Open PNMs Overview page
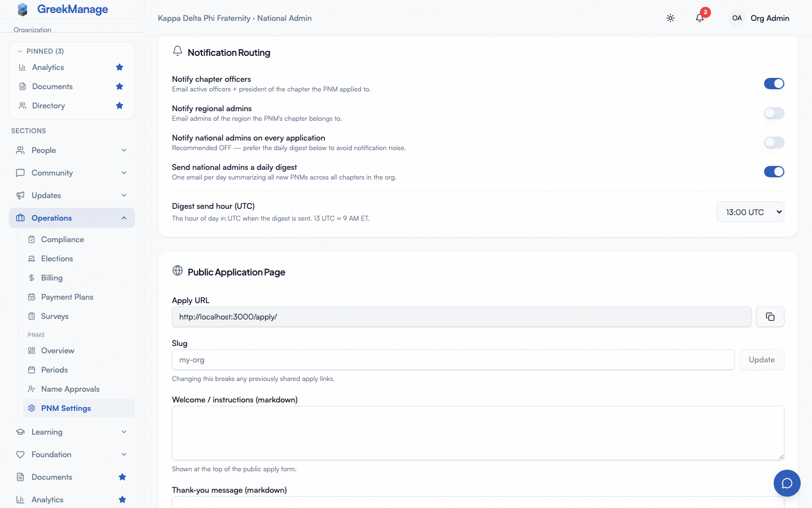 click(x=78, y=351)
